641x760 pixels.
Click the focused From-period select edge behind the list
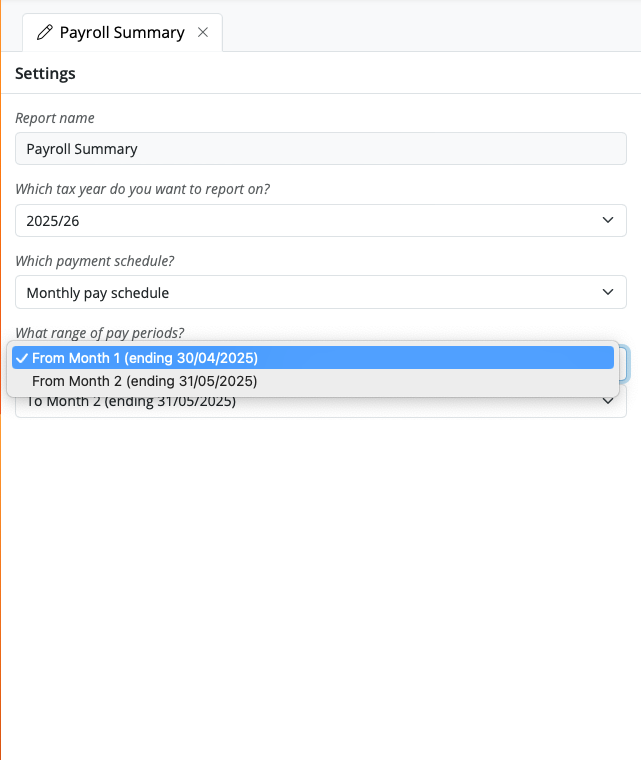624,364
